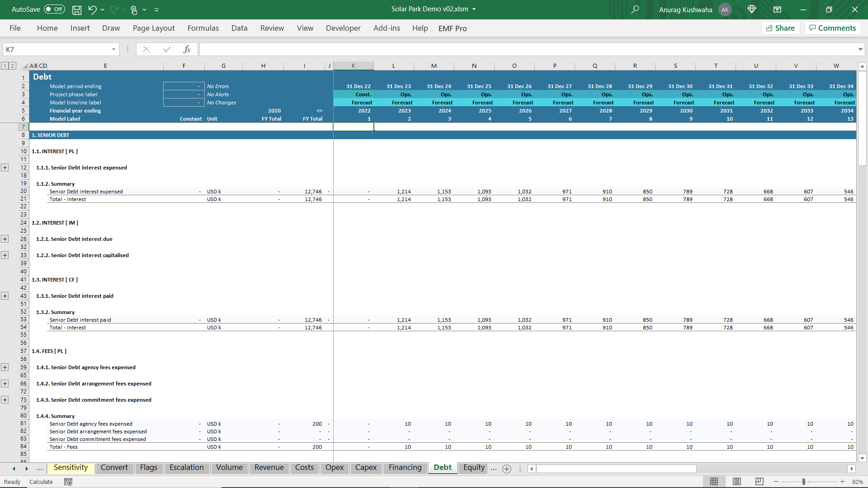Open Ribbon Display Options icon

(x=777, y=9)
